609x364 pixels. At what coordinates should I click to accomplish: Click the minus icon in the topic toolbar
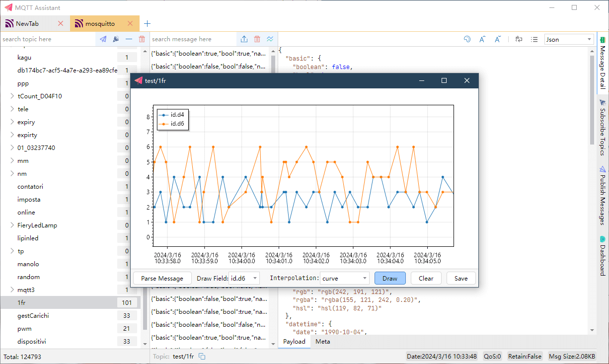click(x=129, y=39)
